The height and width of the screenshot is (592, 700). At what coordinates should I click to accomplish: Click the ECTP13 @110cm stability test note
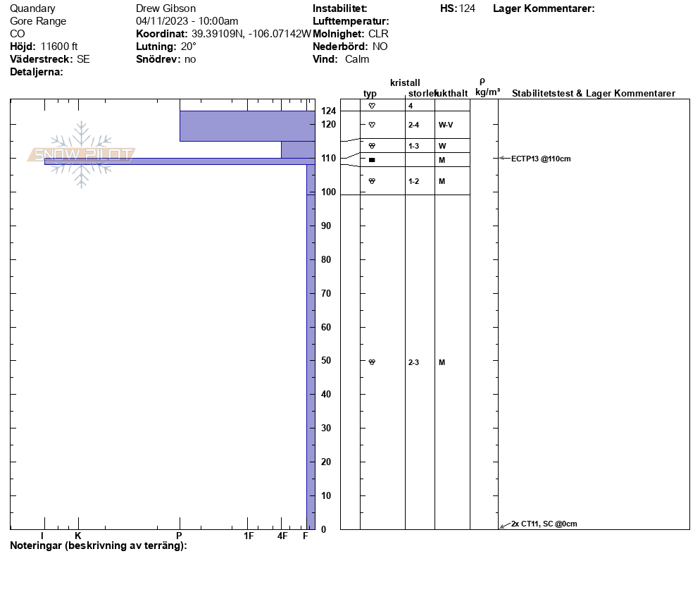pyautogui.click(x=541, y=159)
